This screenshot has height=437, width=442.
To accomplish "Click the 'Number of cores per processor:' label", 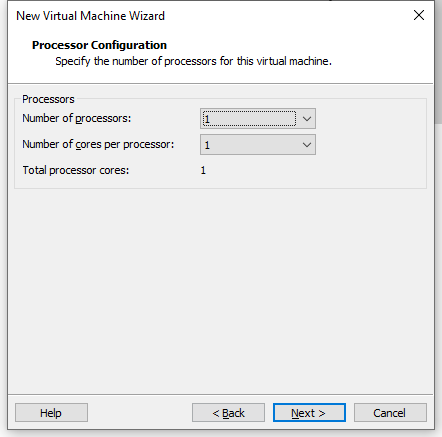I will [98, 144].
